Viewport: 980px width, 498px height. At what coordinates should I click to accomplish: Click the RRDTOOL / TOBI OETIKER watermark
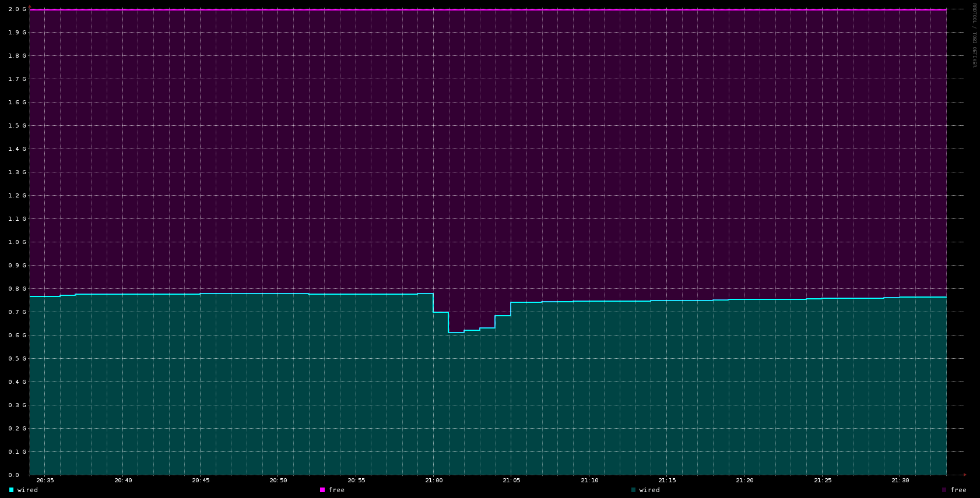tap(974, 35)
